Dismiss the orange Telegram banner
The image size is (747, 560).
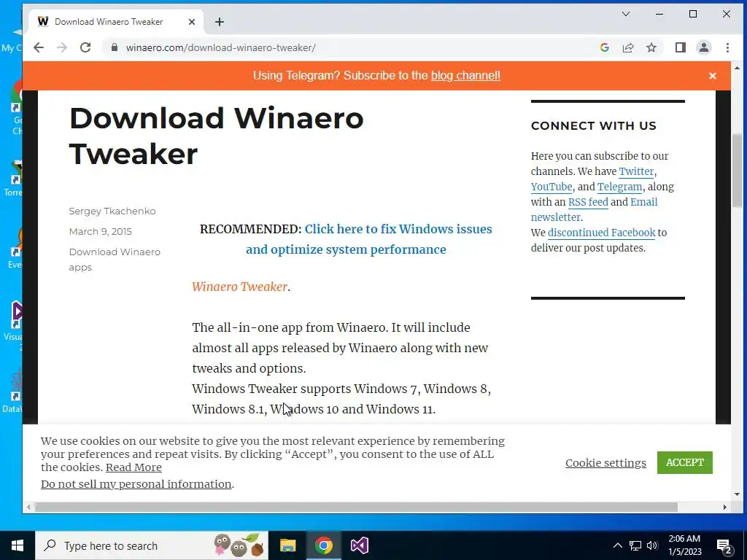coord(713,76)
